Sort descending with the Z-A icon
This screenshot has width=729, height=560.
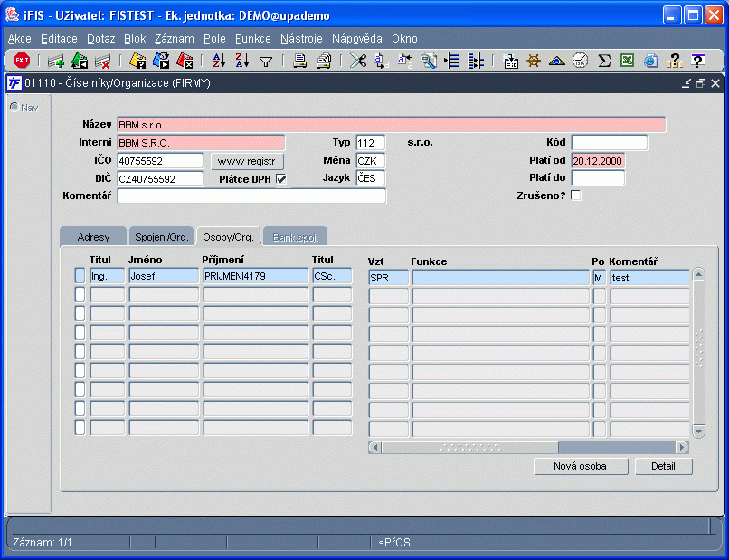click(x=242, y=61)
